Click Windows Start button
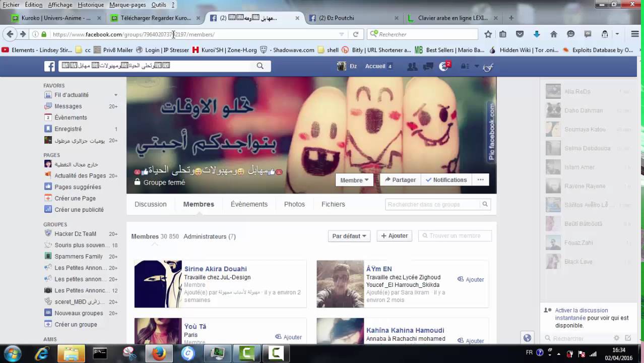Screen dimensions: 644x363 (x=12, y=353)
